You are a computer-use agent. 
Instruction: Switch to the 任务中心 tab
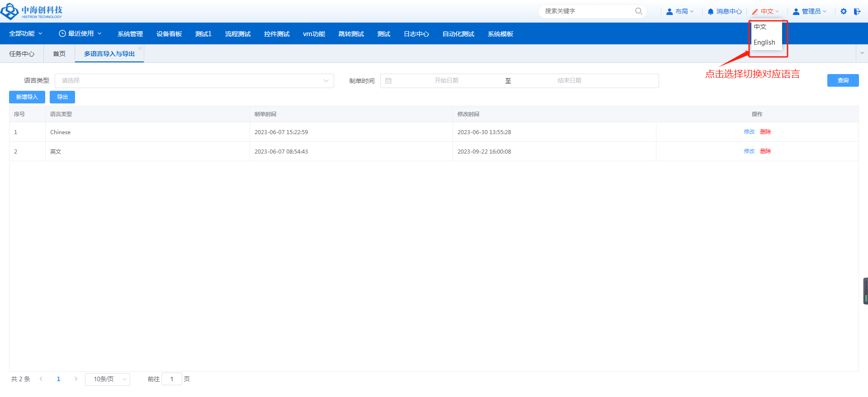[x=22, y=54]
